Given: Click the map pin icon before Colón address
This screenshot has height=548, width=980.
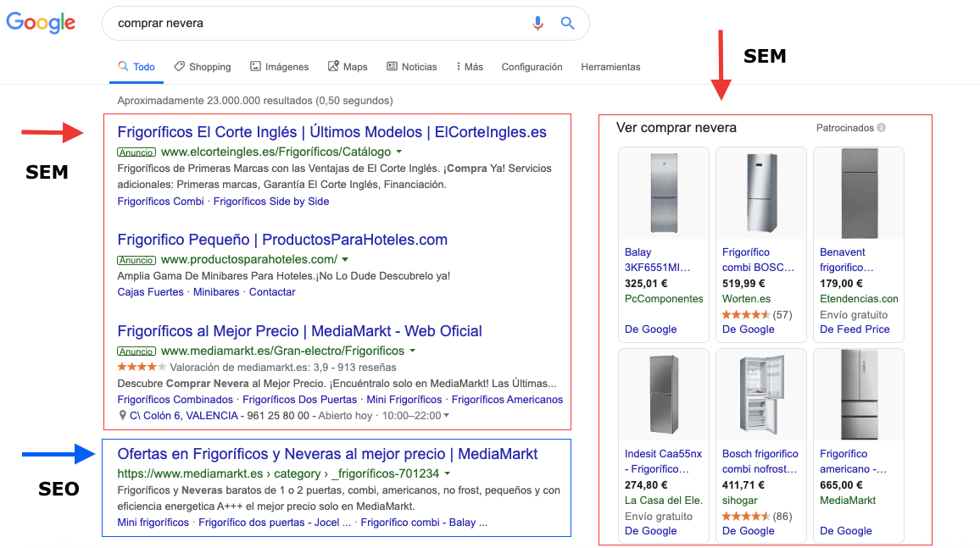Looking at the screenshot, I should point(122,416).
